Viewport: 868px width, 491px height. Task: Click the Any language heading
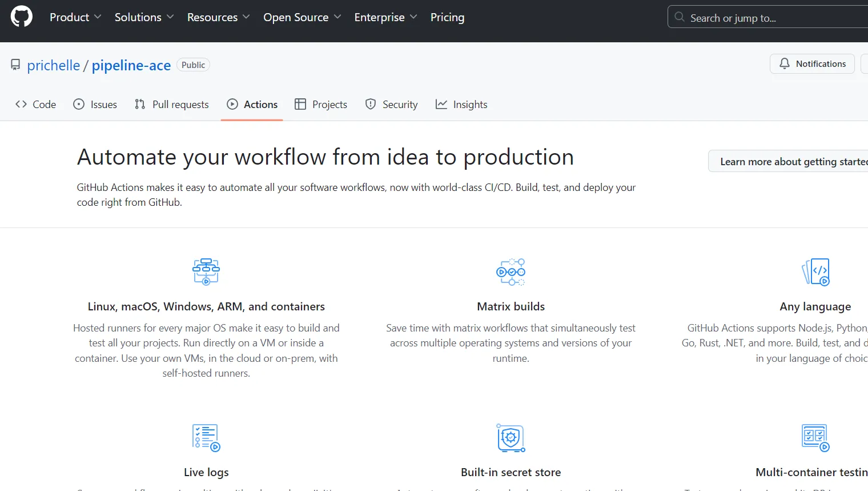(815, 306)
